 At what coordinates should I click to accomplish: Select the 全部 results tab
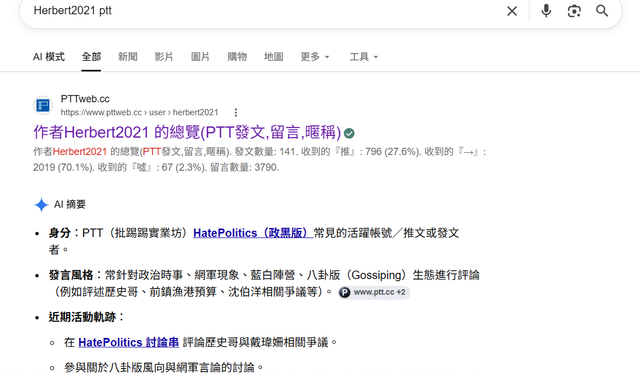91,57
